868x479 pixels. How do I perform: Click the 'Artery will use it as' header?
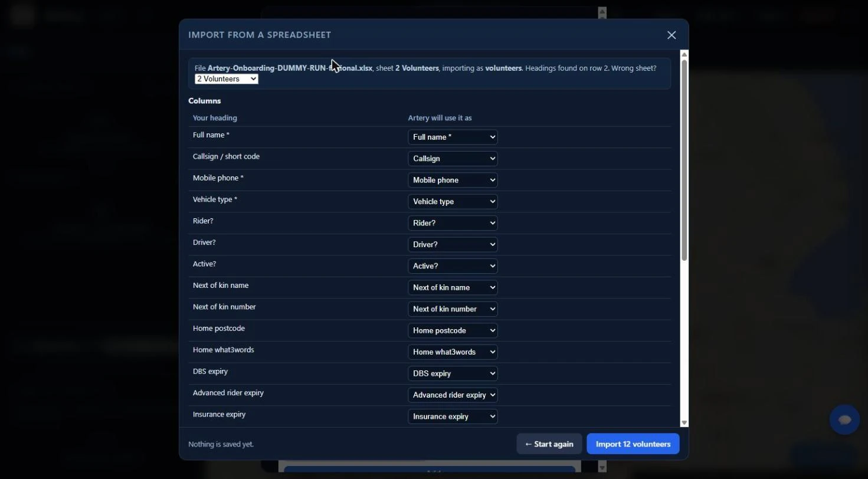click(440, 118)
